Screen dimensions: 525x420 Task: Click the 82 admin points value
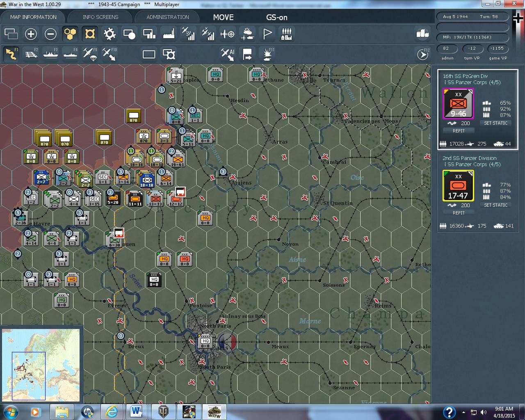coord(446,48)
